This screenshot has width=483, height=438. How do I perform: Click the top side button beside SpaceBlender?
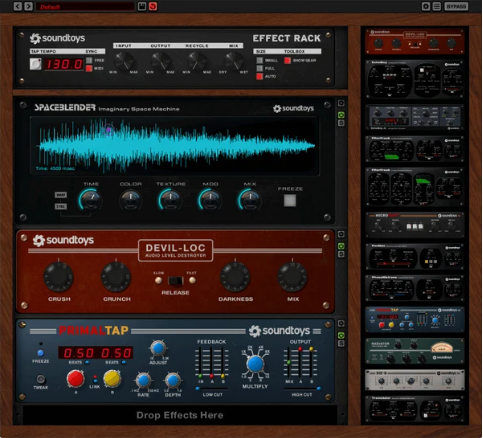pos(341,103)
